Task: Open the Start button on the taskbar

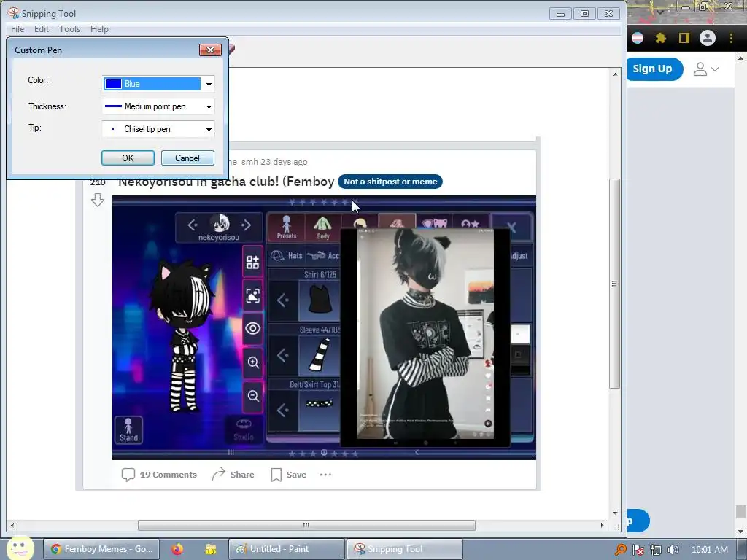Action: click(20, 548)
